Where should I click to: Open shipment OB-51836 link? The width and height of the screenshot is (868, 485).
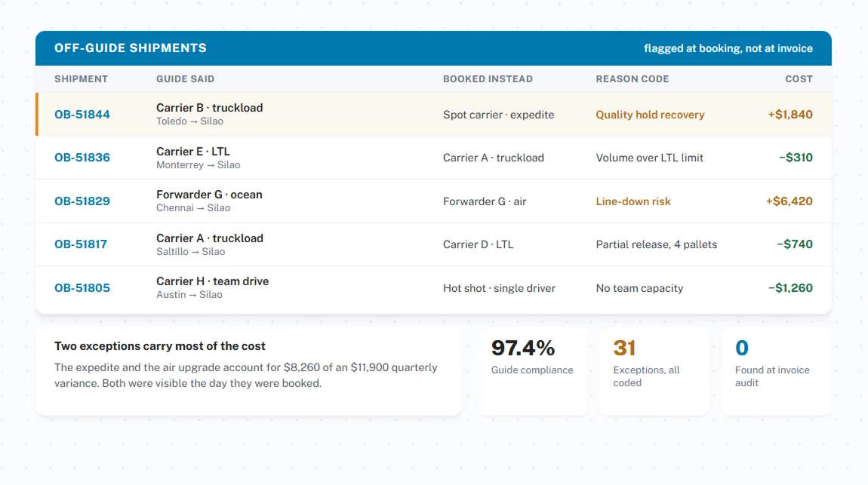[82, 158]
